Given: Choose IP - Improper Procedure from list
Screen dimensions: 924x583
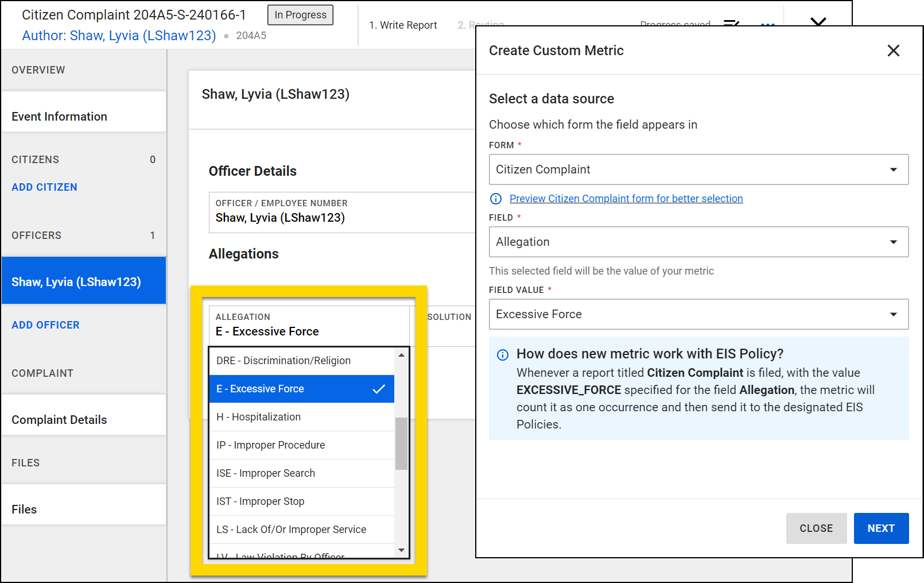Looking at the screenshot, I should coord(270,445).
